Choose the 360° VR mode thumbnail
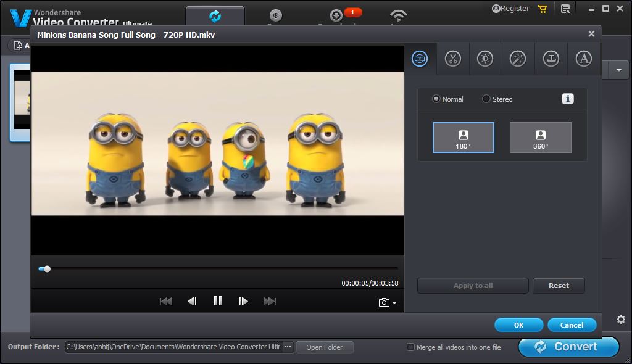 [540, 138]
